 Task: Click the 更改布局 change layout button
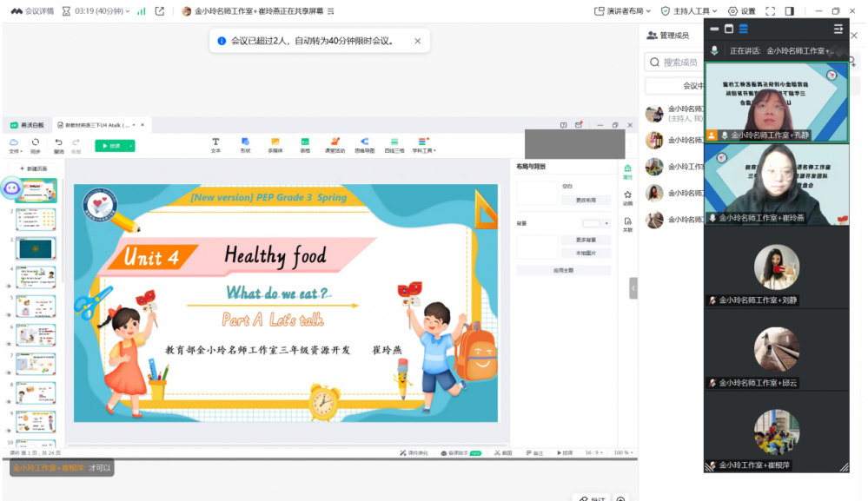586,200
